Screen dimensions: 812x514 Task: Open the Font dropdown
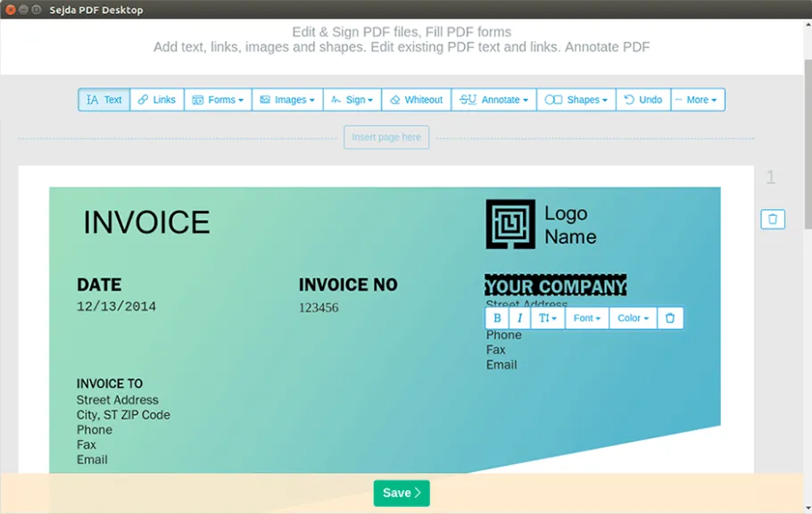click(x=587, y=319)
